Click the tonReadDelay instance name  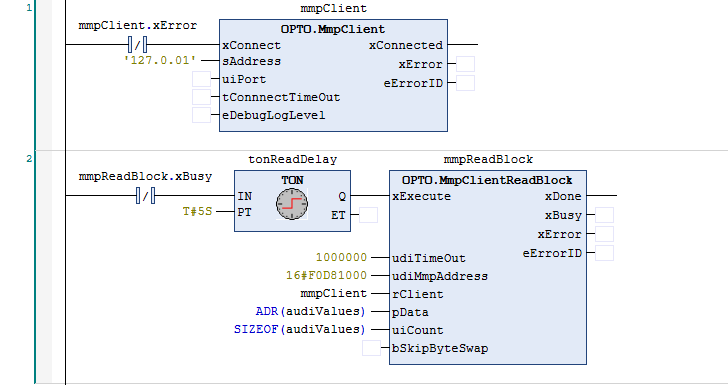pos(292,160)
